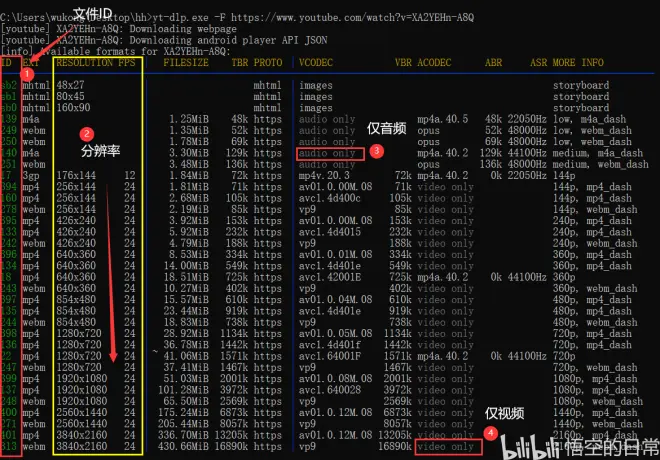Select the 175.24MiB file size
The width and height of the screenshot is (660, 460).
[x=183, y=413]
